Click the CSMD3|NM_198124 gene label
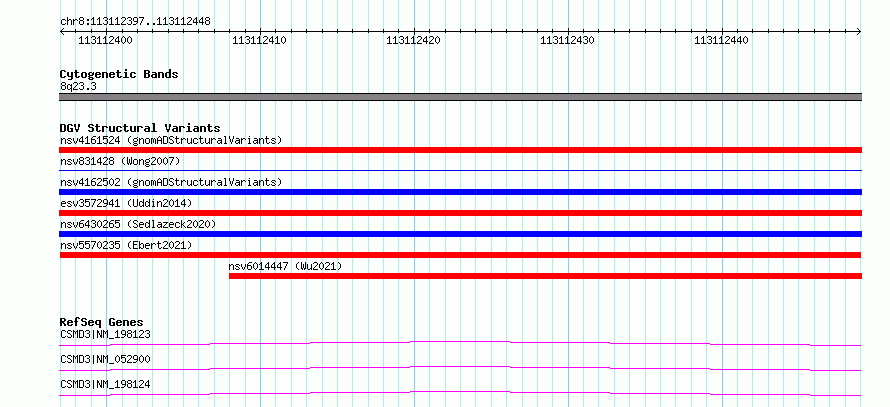The width and height of the screenshot is (890, 407). tap(105, 384)
